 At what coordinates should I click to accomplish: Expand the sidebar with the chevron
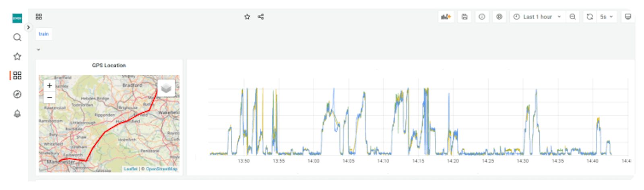[x=28, y=27]
